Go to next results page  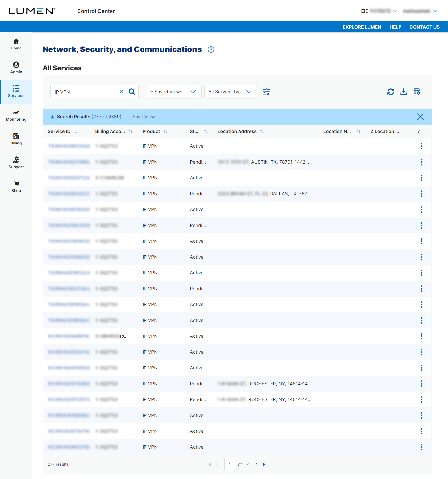[256, 464]
